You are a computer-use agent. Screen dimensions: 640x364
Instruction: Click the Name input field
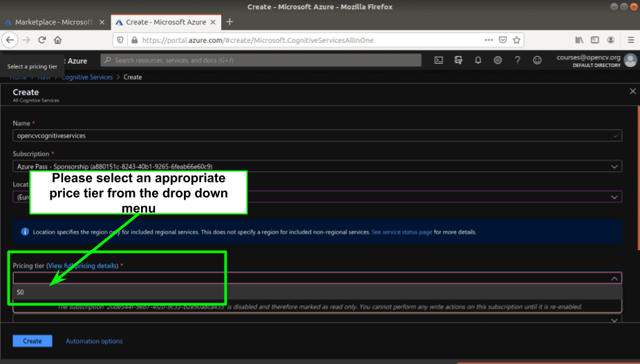pos(317,135)
